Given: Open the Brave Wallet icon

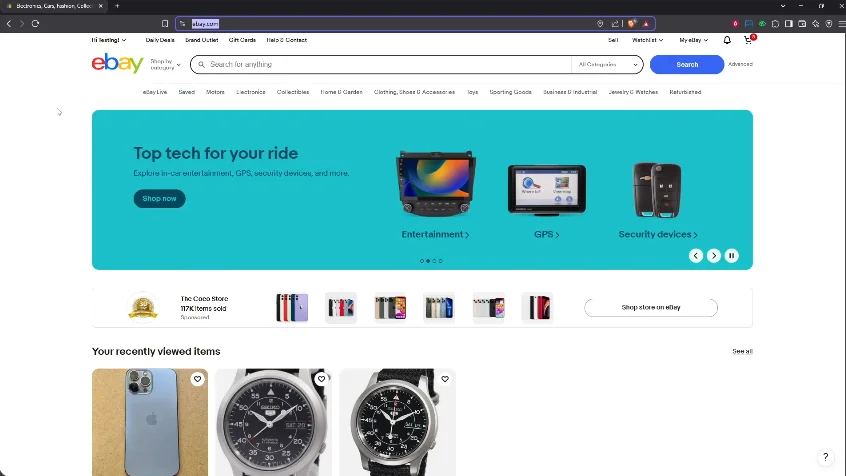Looking at the screenshot, I should tap(802, 24).
